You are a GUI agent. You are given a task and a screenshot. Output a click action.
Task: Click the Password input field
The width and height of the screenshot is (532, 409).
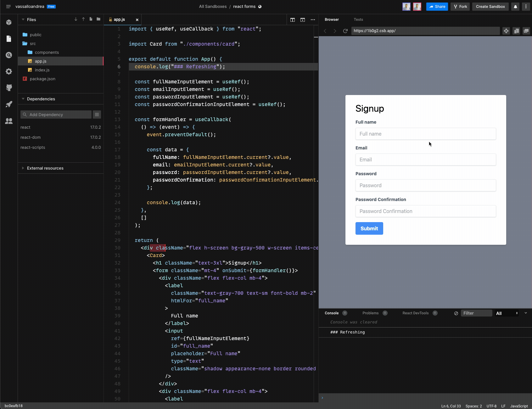pyautogui.click(x=426, y=185)
